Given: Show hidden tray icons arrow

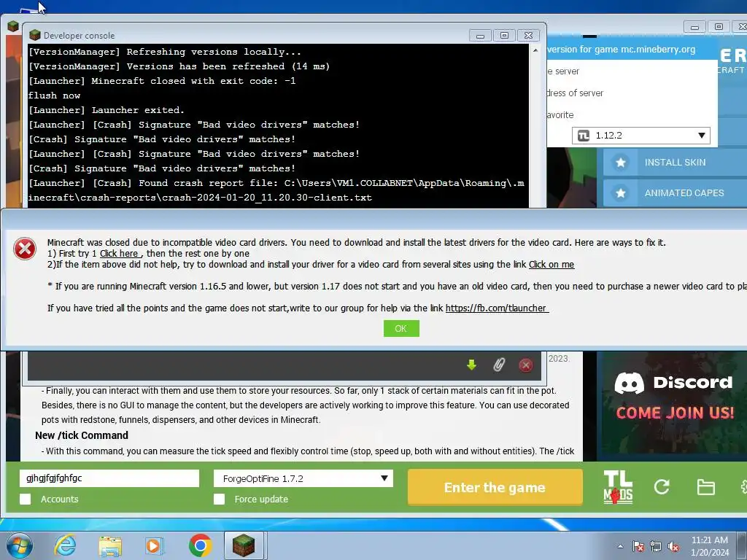Looking at the screenshot, I should tap(620, 547).
